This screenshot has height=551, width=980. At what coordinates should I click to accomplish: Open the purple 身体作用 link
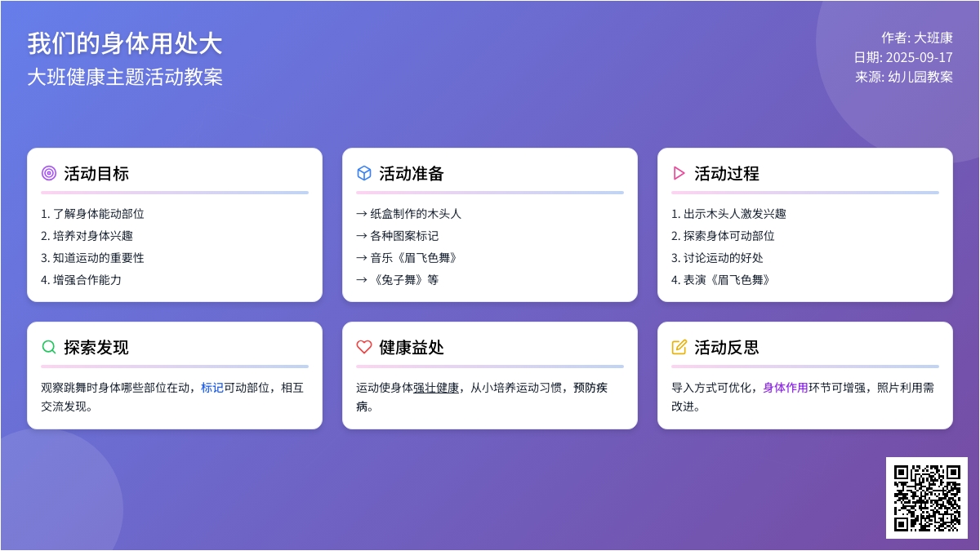click(x=786, y=388)
